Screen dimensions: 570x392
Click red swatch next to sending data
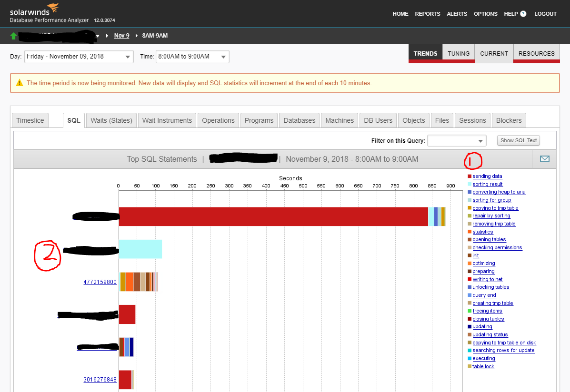pyautogui.click(x=470, y=176)
